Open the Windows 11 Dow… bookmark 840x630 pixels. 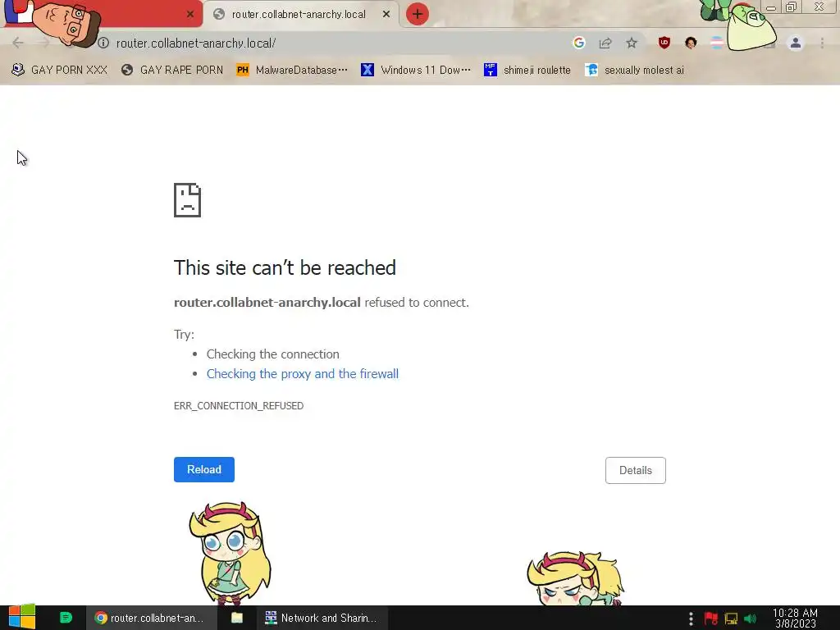[416, 71]
